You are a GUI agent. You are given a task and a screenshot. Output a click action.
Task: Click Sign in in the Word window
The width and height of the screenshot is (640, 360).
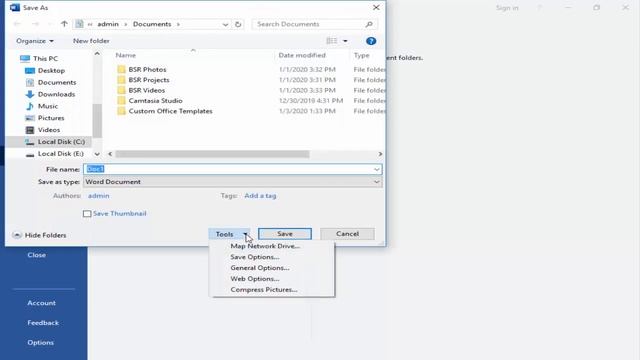pos(507,8)
